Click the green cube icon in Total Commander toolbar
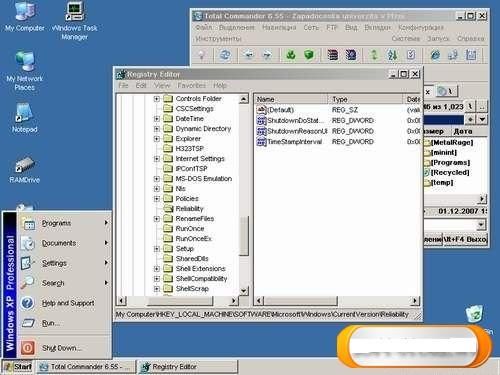Viewport: 500px width, 375px height. pos(309,55)
